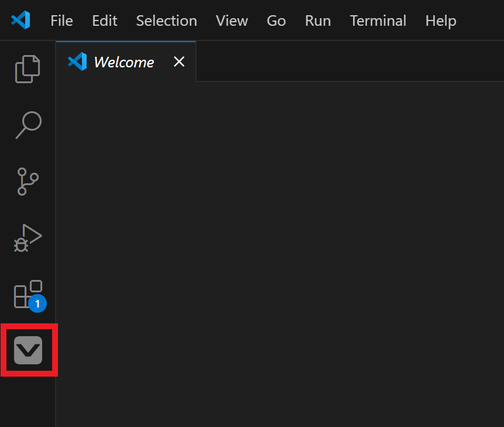Open the Selection menu

(x=166, y=21)
